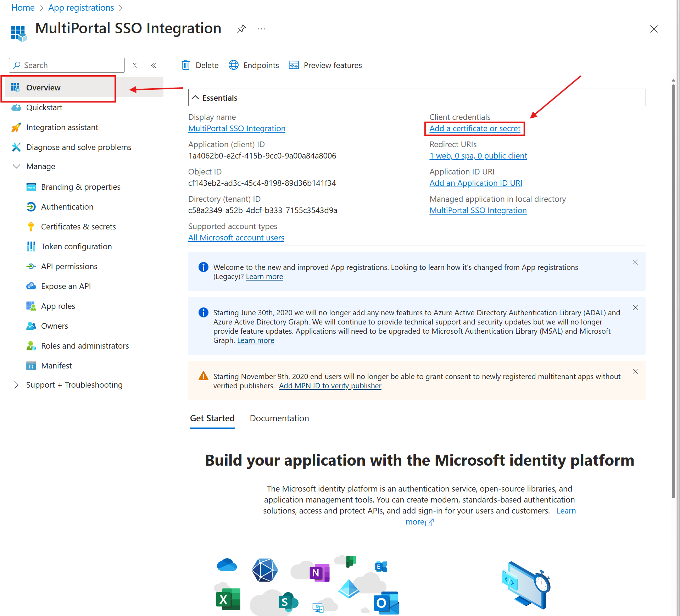The image size is (680, 616).
Task: Click Add MPN ID to verify publisher
Action: click(330, 385)
